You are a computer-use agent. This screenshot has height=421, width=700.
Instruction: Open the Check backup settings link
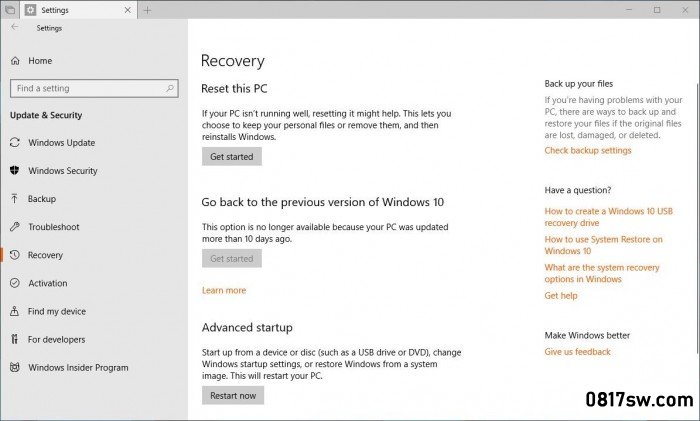pyautogui.click(x=588, y=151)
